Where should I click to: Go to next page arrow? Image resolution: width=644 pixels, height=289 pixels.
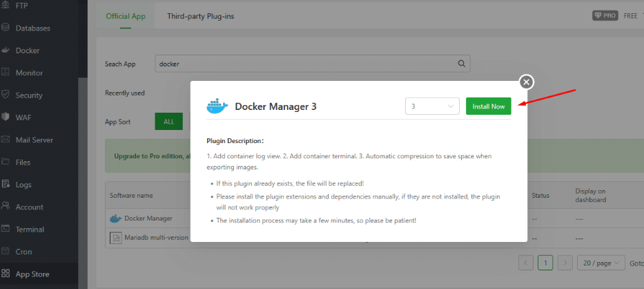pos(565,263)
